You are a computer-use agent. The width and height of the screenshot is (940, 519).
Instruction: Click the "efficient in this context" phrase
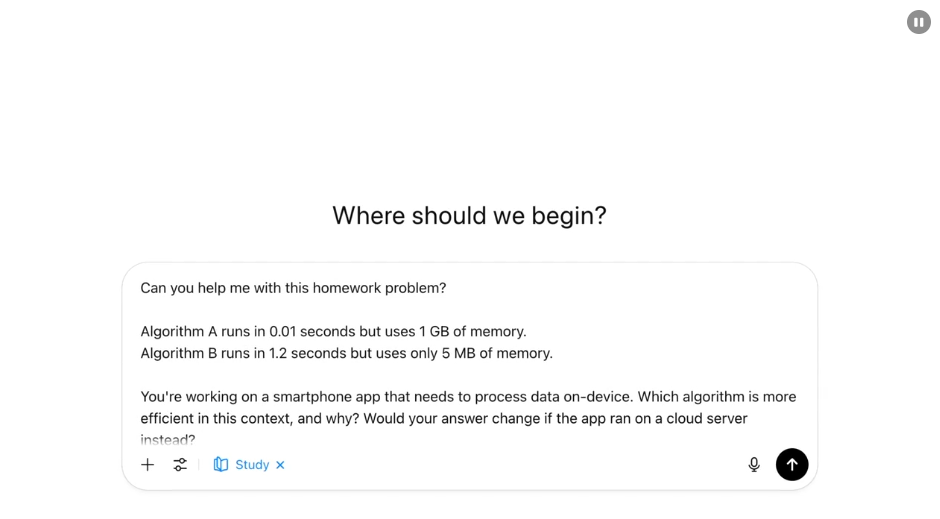(x=217, y=418)
